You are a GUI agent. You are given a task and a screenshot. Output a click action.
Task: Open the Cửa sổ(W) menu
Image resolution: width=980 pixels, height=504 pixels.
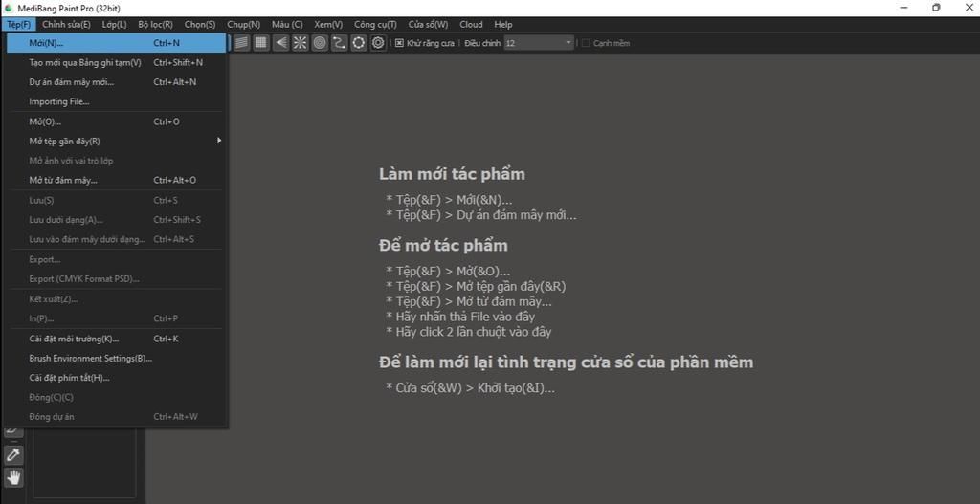(428, 24)
